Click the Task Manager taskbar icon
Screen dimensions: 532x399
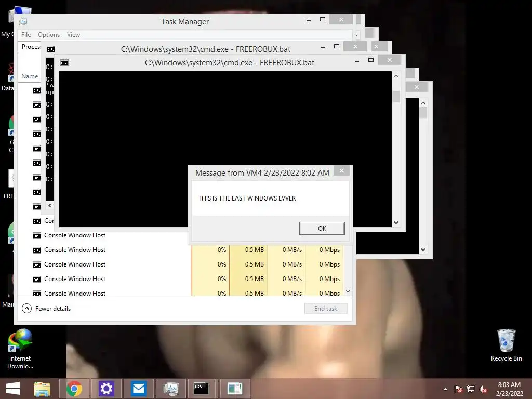pyautogui.click(x=170, y=389)
